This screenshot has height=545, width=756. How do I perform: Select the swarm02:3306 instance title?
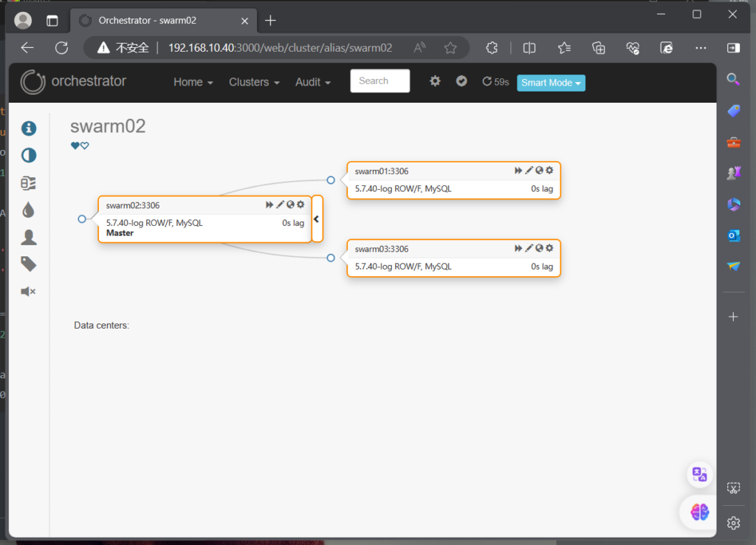(x=133, y=205)
